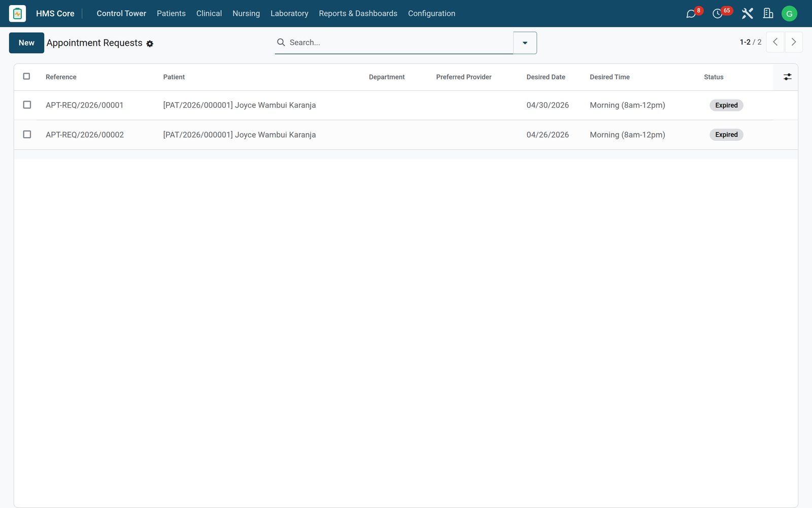Open the activities clock icon

click(x=717, y=14)
